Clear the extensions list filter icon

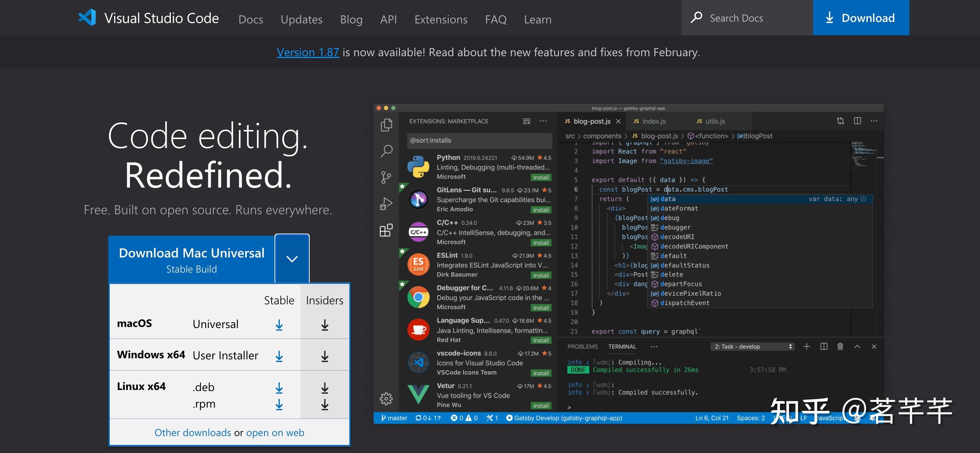[526, 121]
